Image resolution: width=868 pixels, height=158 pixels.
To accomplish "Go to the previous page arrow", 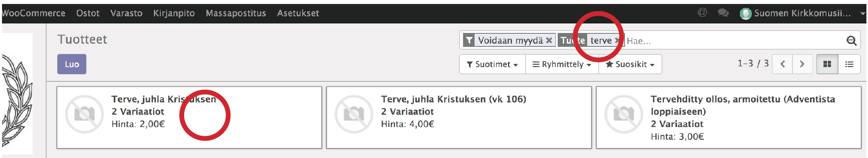I will 782,64.
